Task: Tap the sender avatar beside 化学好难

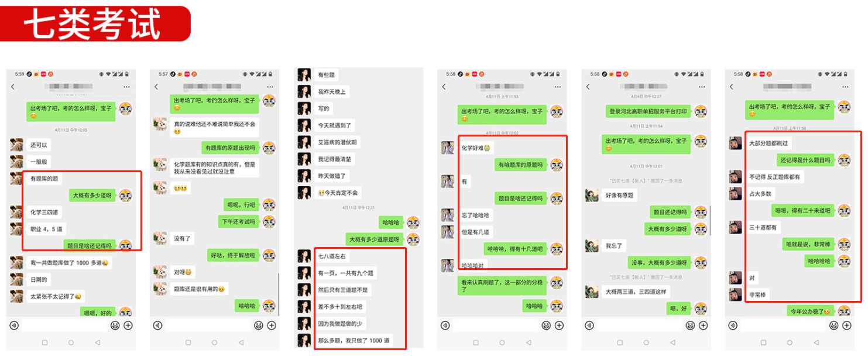Action: 447,148
